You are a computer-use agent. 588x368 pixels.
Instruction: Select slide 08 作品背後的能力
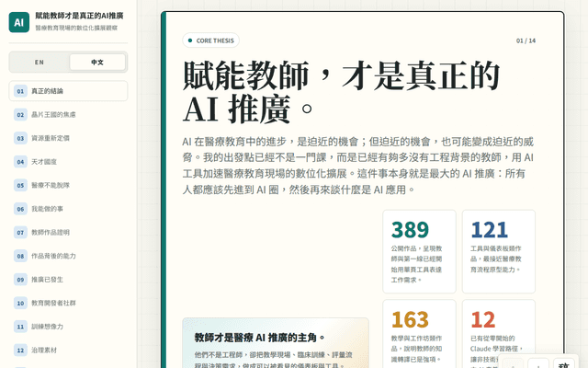tap(68, 256)
